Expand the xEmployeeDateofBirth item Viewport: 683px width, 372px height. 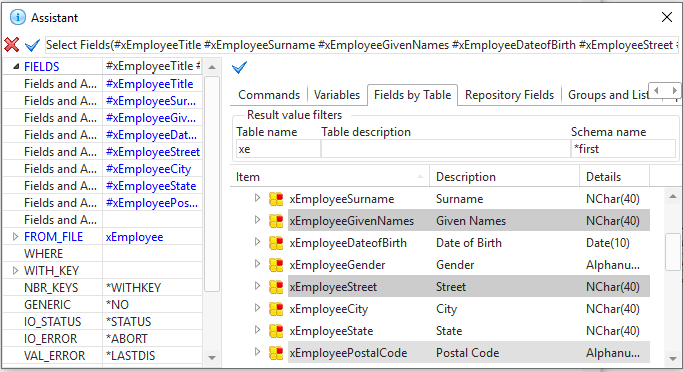click(x=257, y=242)
